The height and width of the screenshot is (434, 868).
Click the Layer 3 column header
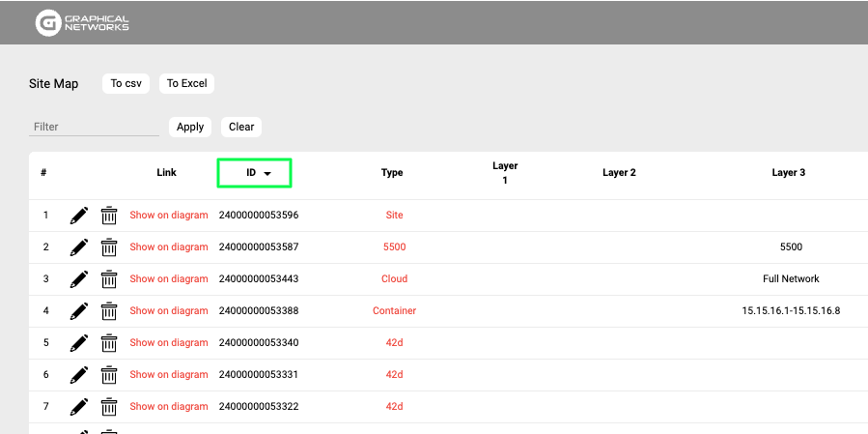[788, 173]
